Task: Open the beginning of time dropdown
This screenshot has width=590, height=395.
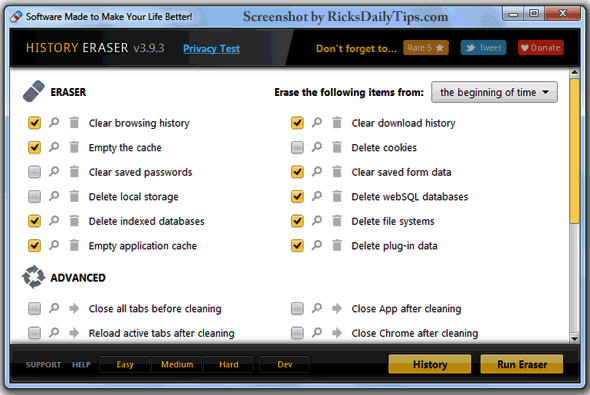Action: pyautogui.click(x=494, y=92)
